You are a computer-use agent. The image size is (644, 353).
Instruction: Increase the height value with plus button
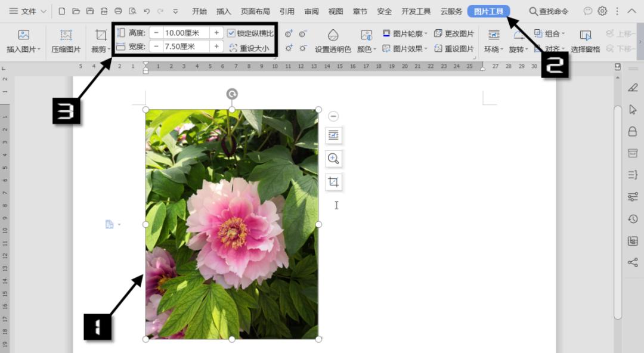[216, 33]
